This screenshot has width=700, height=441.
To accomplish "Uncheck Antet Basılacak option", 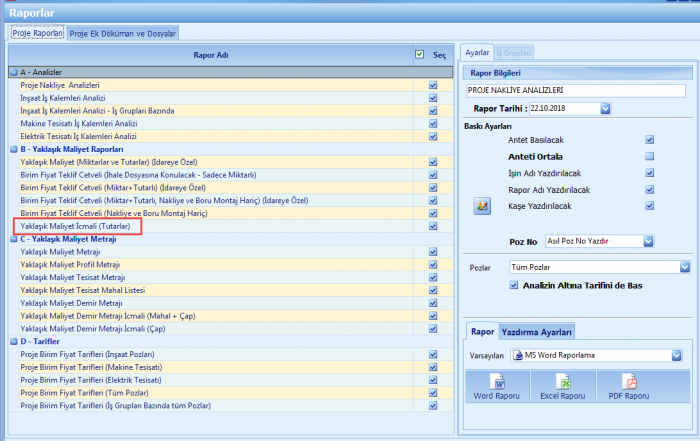I will (649, 140).
